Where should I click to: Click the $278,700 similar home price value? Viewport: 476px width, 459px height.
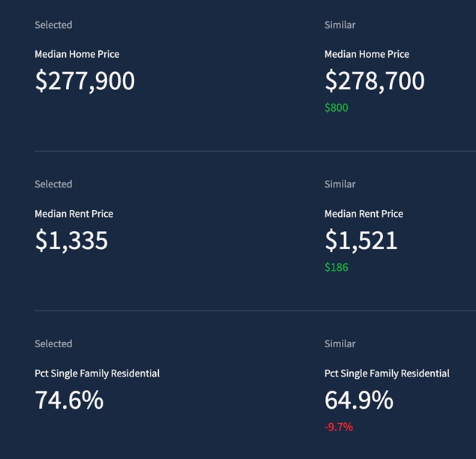(374, 81)
